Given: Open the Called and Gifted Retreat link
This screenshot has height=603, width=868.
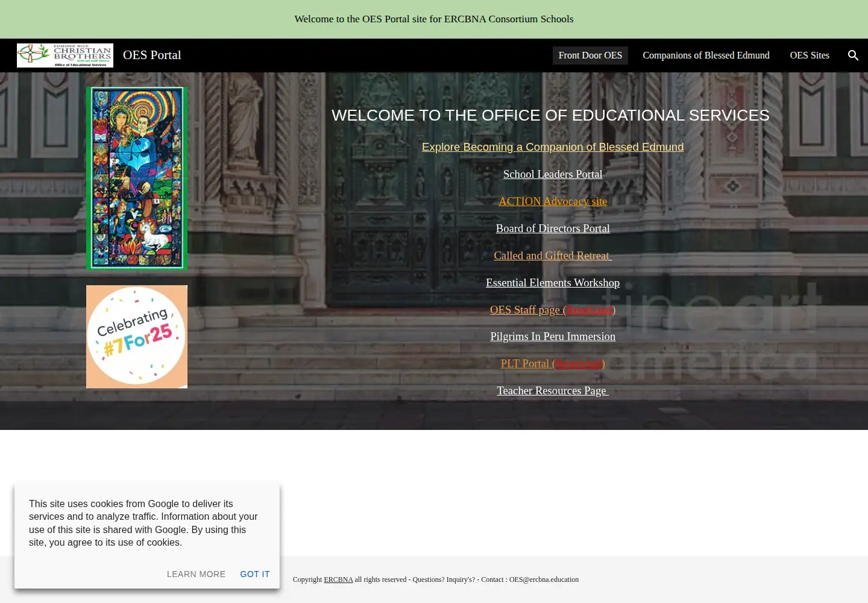Looking at the screenshot, I should 553,256.
